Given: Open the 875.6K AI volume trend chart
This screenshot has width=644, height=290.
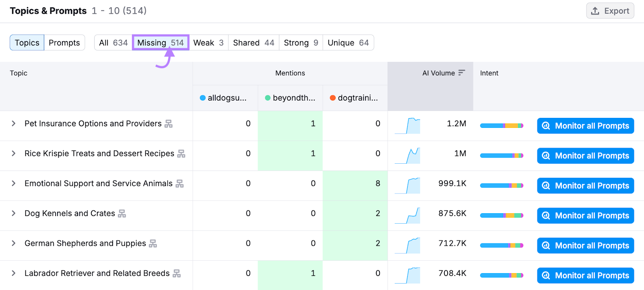Looking at the screenshot, I should click(x=407, y=216).
